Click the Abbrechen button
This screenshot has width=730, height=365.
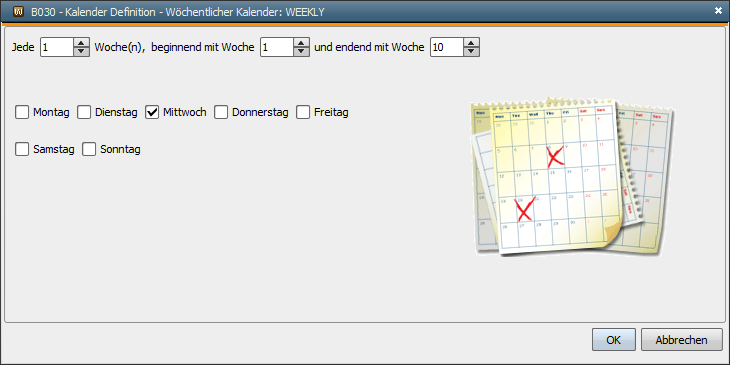click(682, 340)
